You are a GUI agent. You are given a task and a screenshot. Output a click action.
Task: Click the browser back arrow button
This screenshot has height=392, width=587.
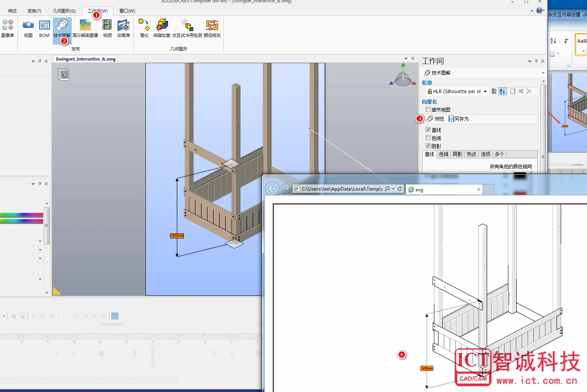click(x=272, y=189)
